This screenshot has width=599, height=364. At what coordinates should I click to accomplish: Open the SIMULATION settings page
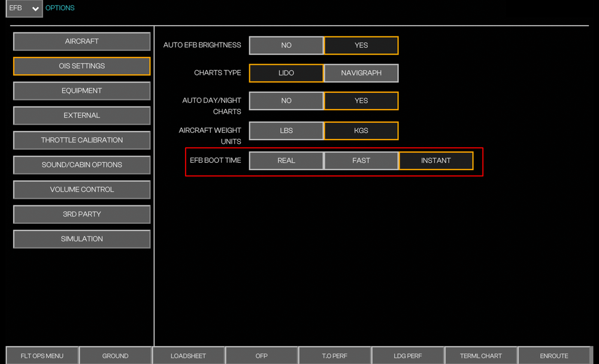[x=82, y=239]
